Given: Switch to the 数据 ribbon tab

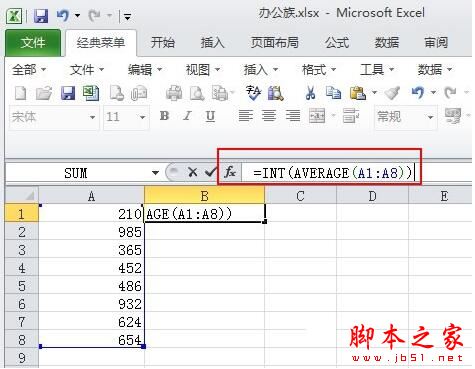Looking at the screenshot, I should (x=387, y=43).
